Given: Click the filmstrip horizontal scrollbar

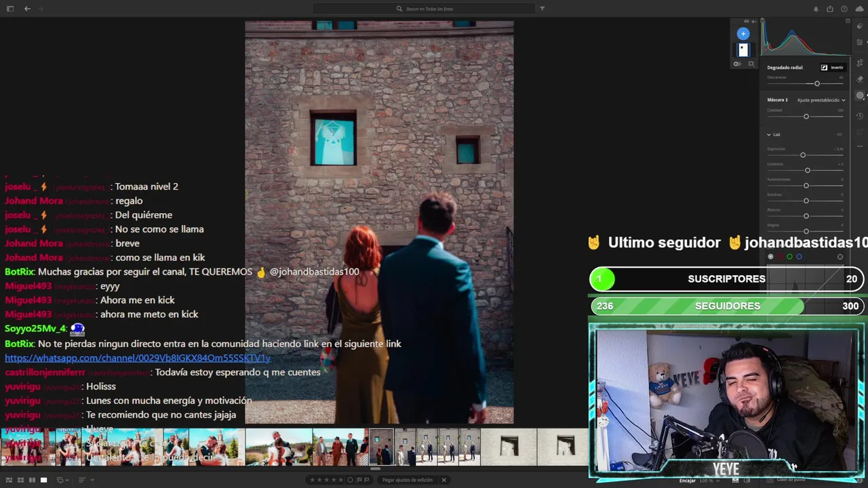Looking at the screenshot, I should click(x=374, y=468).
